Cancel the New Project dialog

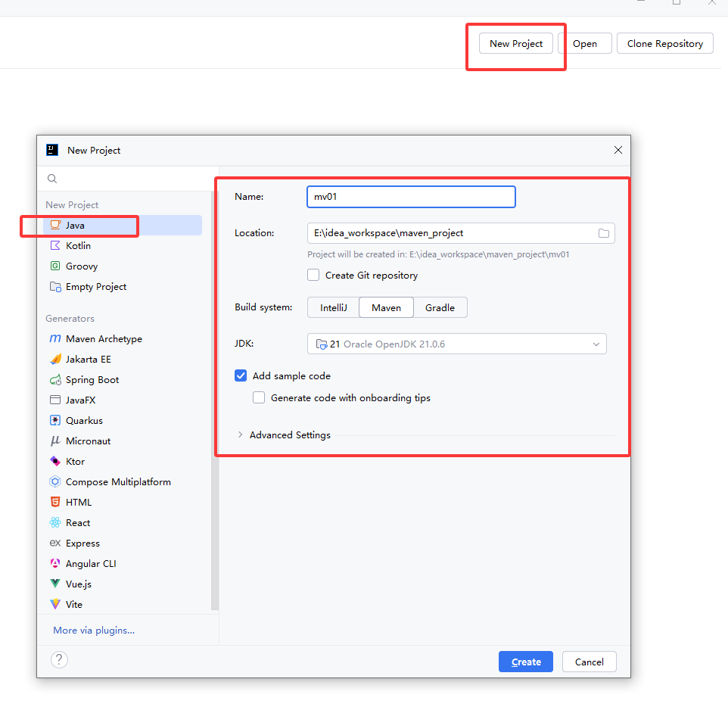click(x=590, y=662)
